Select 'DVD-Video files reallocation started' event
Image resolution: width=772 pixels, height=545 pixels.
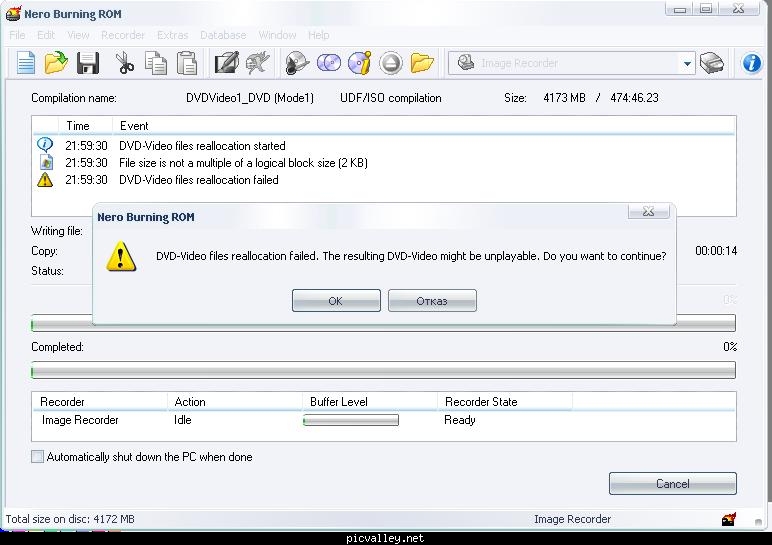(202, 146)
